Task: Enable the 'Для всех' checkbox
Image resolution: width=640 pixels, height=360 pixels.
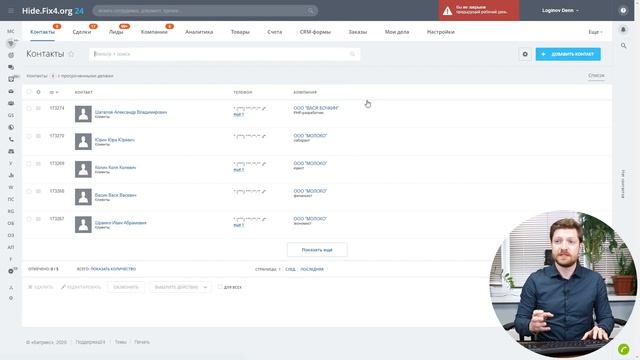Action: click(x=220, y=287)
